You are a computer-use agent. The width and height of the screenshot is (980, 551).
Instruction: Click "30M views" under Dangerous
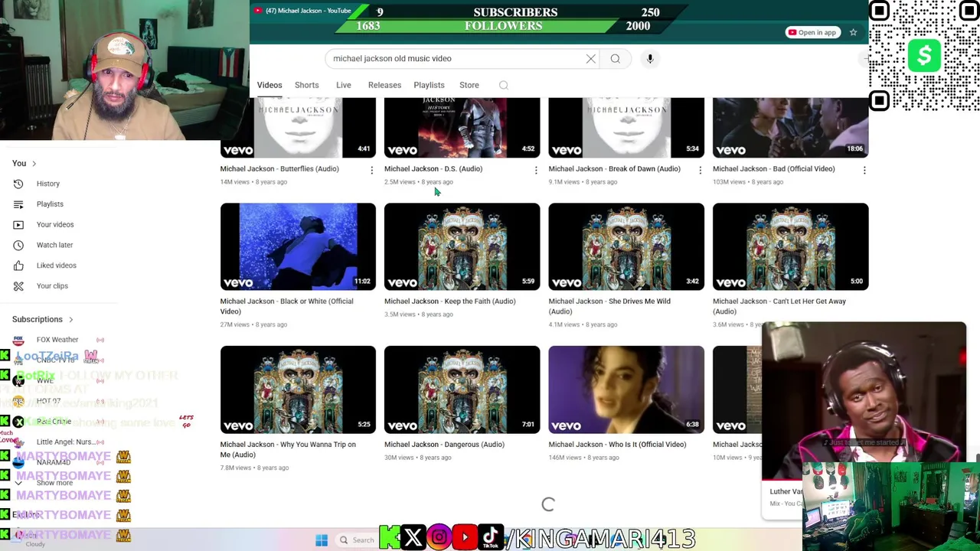point(399,458)
